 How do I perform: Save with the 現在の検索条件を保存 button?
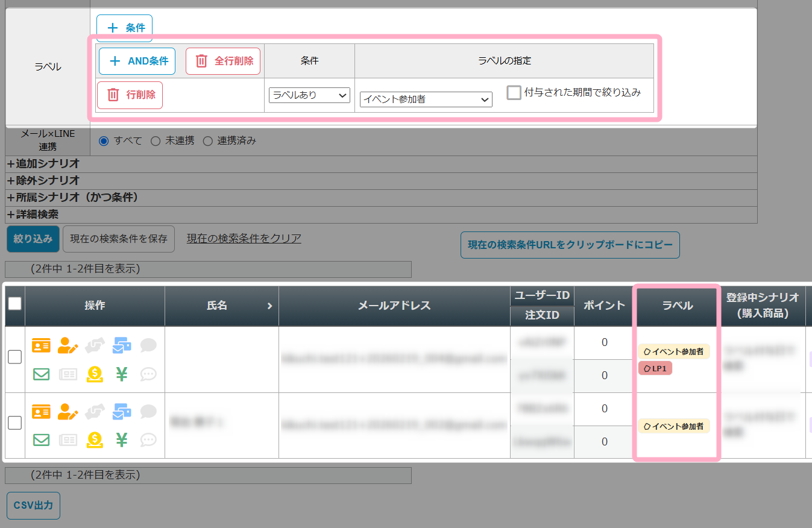click(x=119, y=239)
